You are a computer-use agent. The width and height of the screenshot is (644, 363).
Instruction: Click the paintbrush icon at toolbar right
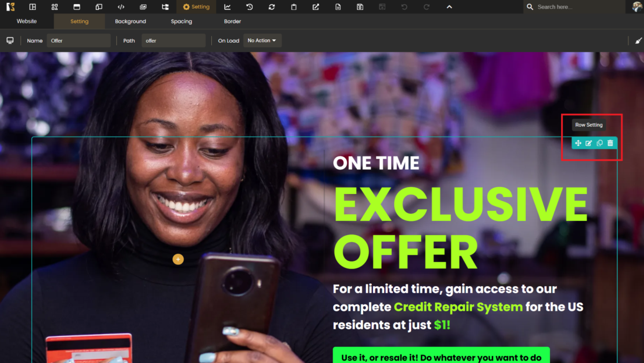click(x=638, y=40)
